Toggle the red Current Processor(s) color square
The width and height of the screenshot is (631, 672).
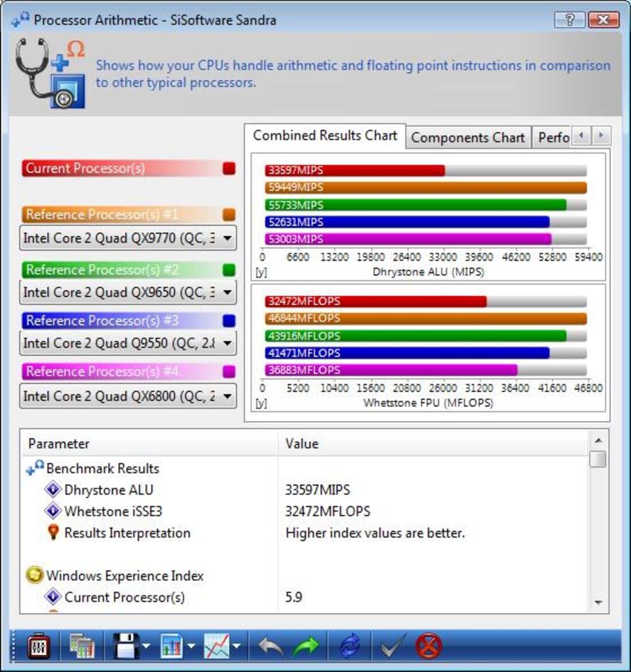[229, 168]
